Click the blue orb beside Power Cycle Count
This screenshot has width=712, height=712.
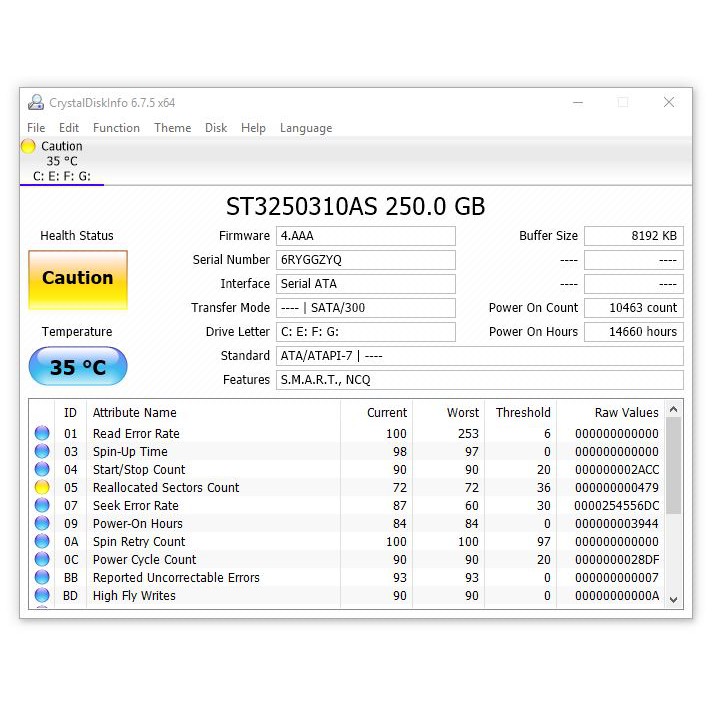(42, 559)
